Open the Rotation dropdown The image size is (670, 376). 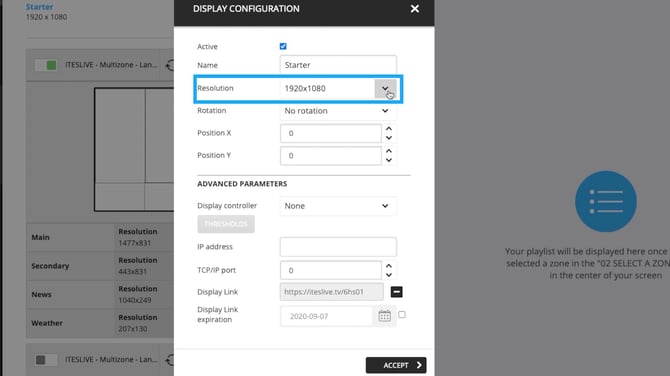[x=338, y=111]
